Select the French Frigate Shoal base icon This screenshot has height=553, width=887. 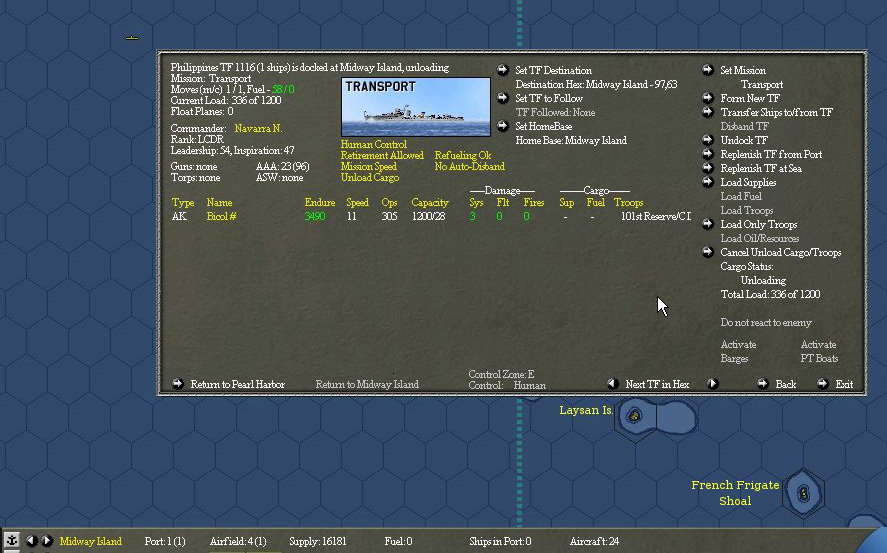(803, 494)
